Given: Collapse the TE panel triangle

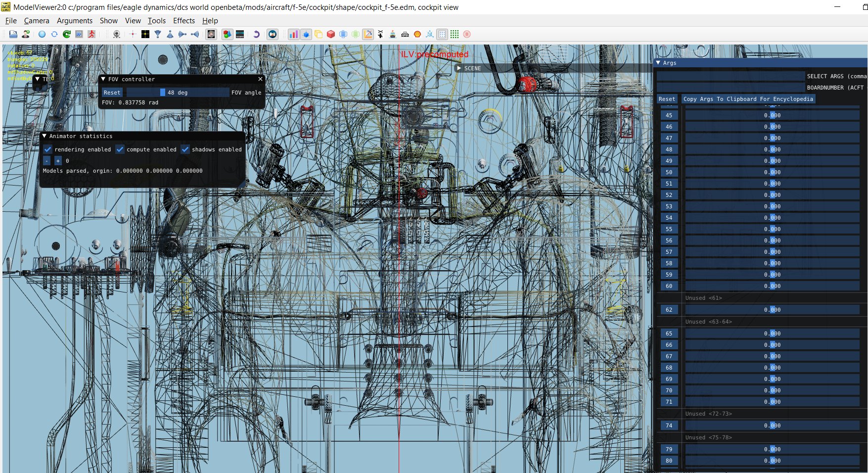Looking at the screenshot, I should (37, 79).
